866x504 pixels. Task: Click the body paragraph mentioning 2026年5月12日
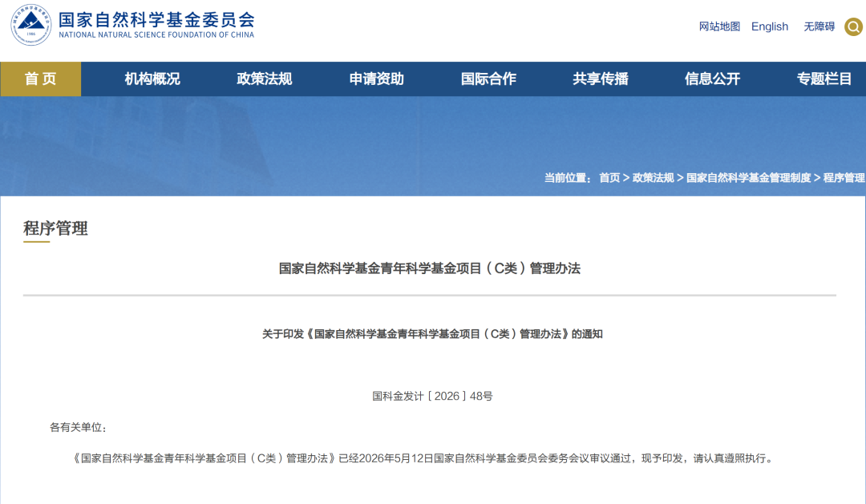click(423, 458)
